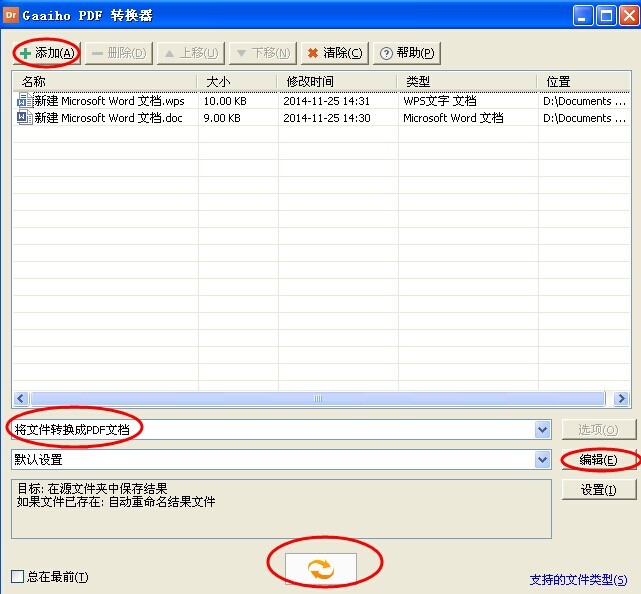
Task: Open the 支持的文件类型(S) link
Action: [578, 580]
